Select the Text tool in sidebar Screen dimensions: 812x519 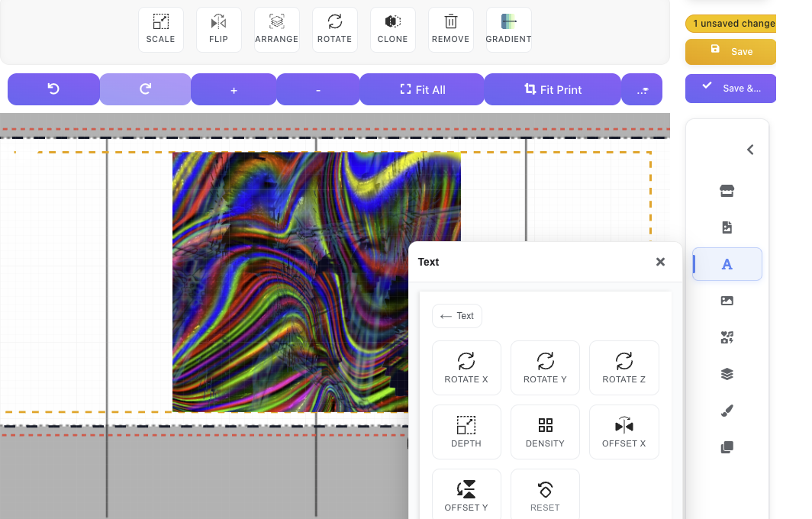point(726,263)
